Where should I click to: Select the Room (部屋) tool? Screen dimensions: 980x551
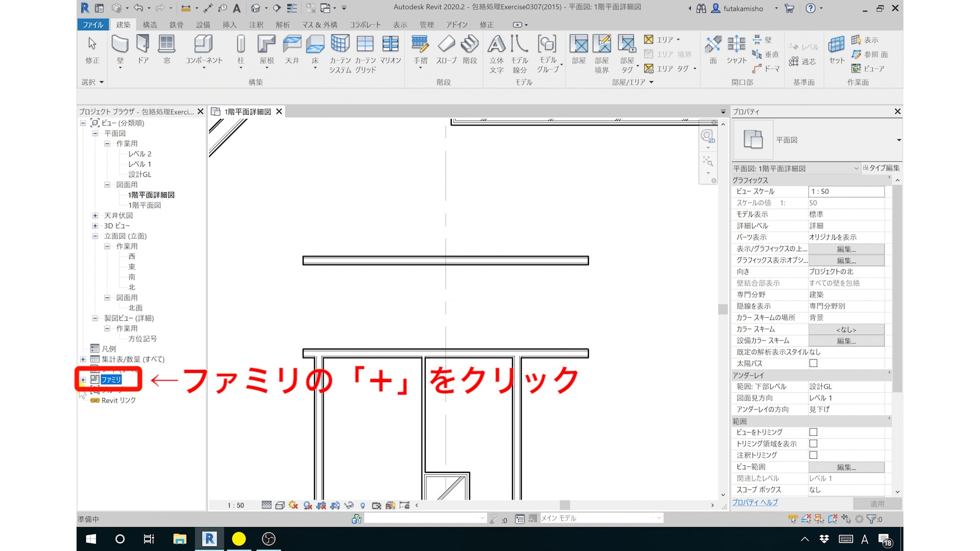tap(578, 45)
